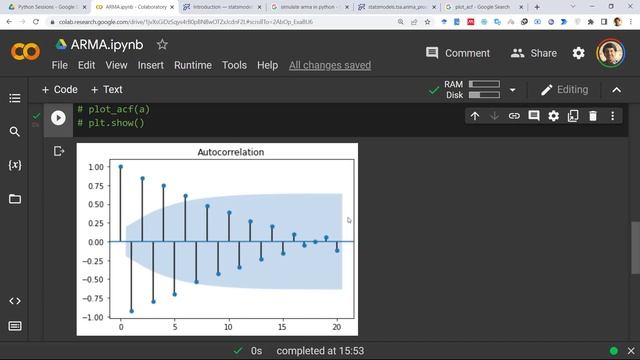640x360 pixels.
Task: Click the browser address bar URL
Action: 186,22
